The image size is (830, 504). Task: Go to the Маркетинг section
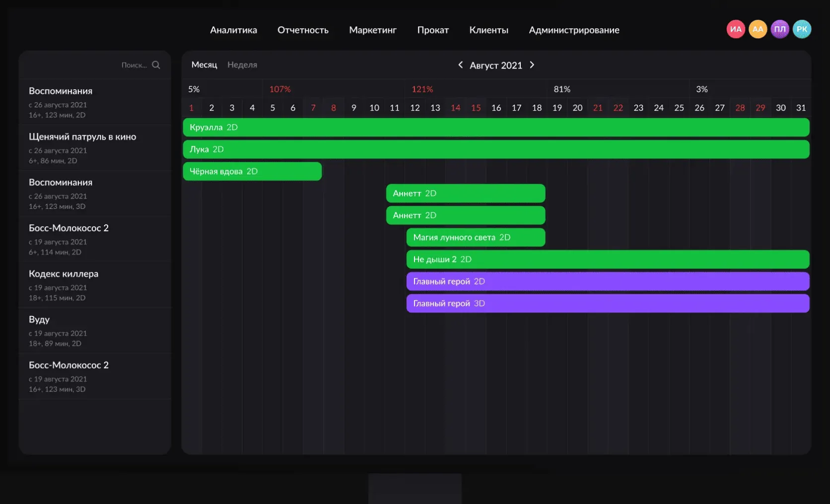click(x=373, y=30)
